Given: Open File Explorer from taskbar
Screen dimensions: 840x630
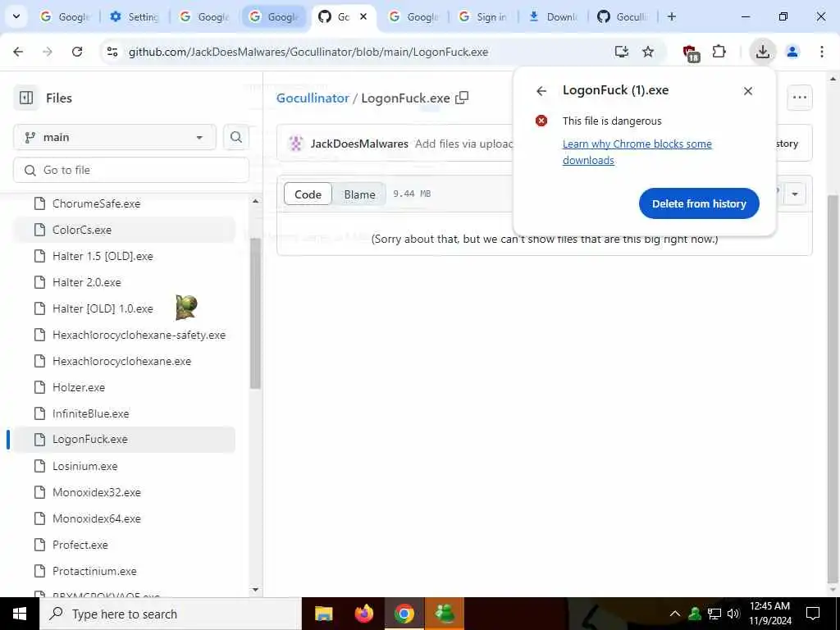Looking at the screenshot, I should [323, 614].
